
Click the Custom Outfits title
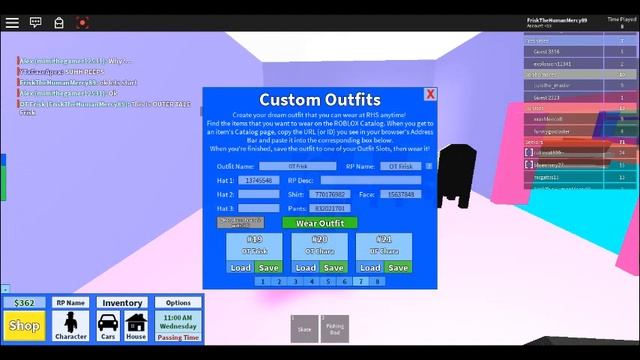320,100
